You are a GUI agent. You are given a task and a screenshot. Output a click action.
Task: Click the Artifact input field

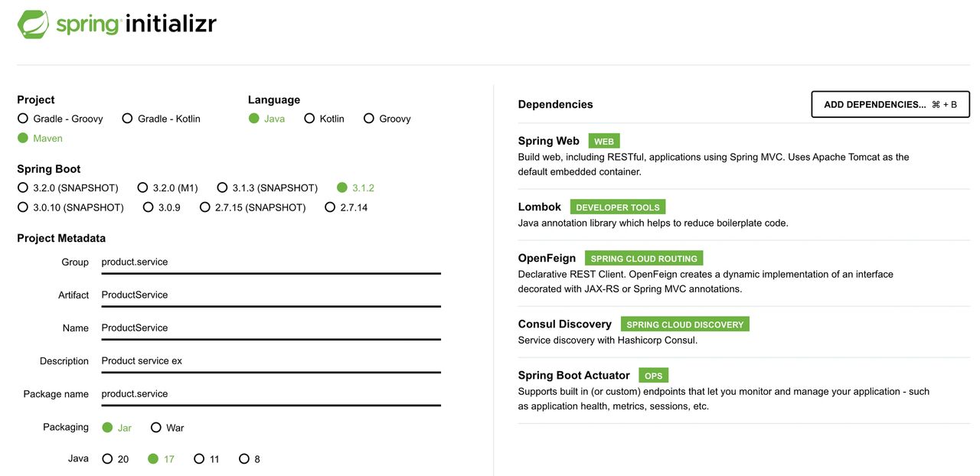pos(270,295)
